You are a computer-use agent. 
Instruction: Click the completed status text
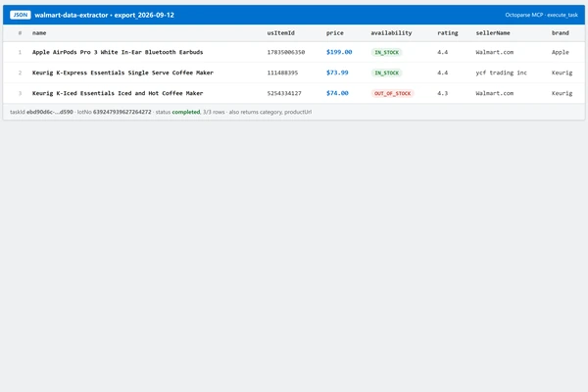[x=185, y=112]
